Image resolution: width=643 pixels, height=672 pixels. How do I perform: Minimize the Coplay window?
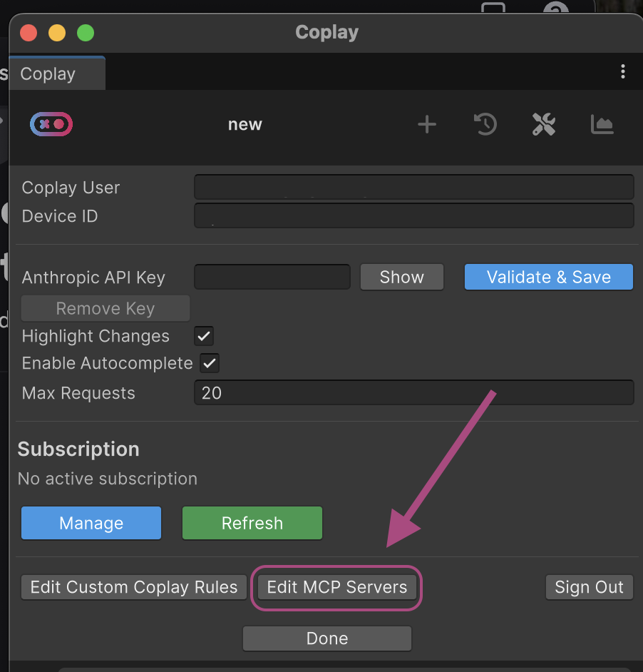click(57, 33)
